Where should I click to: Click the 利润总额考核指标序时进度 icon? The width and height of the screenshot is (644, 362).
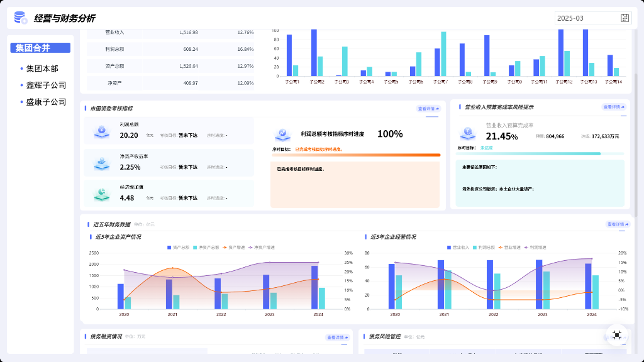[x=282, y=134]
